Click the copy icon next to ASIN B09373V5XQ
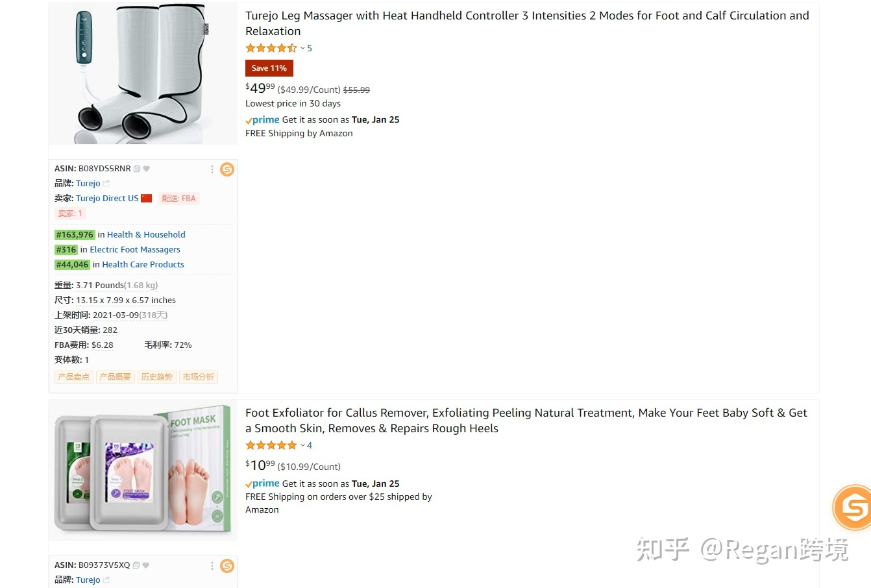Viewport: 871px width, 588px height. (135, 565)
